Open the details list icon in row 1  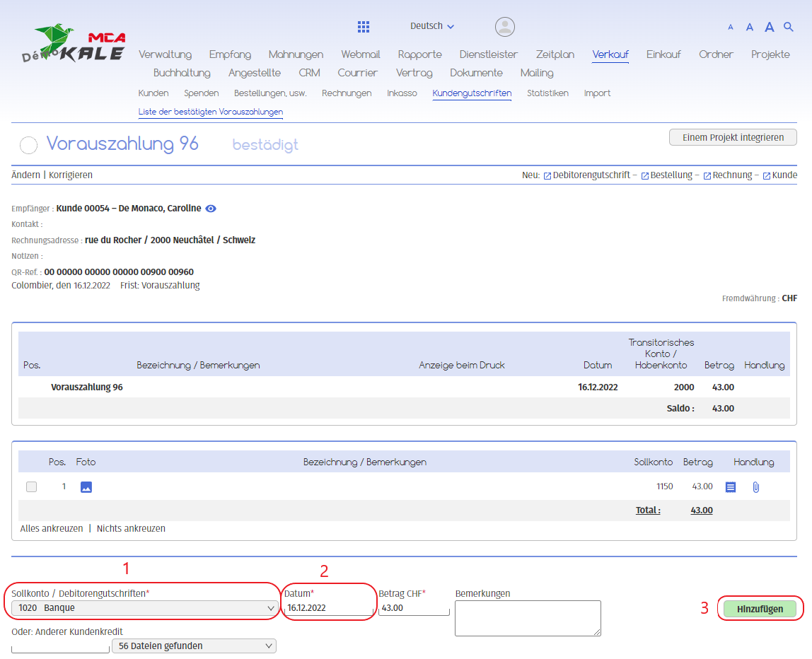click(x=730, y=486)
